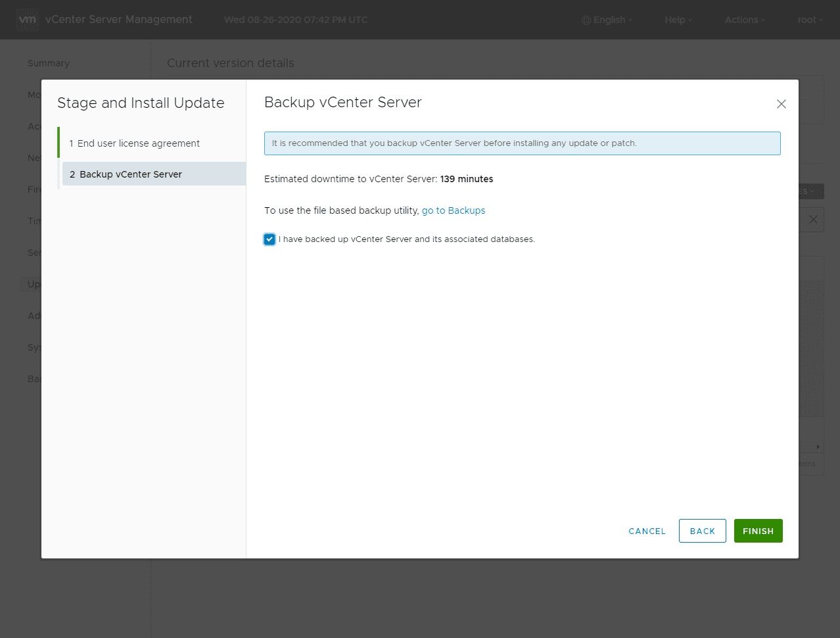The width and height of the screenshot is (840, 638).
Task: Open the Summary sidebar item
Action: [49, 63]
